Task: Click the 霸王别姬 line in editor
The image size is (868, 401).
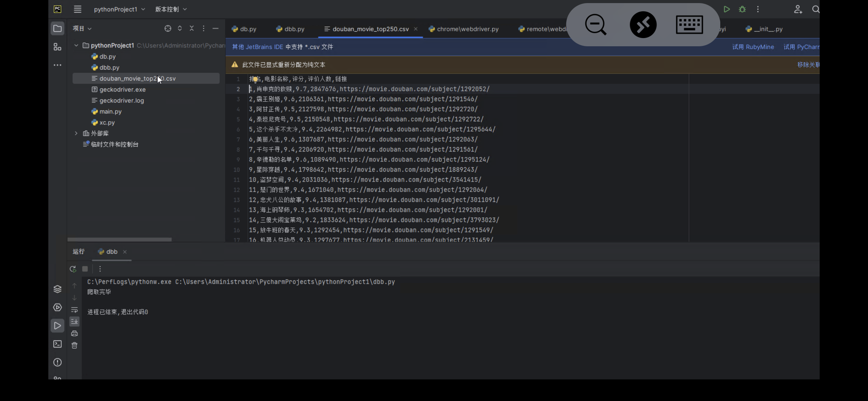Action: pos(363,99)
